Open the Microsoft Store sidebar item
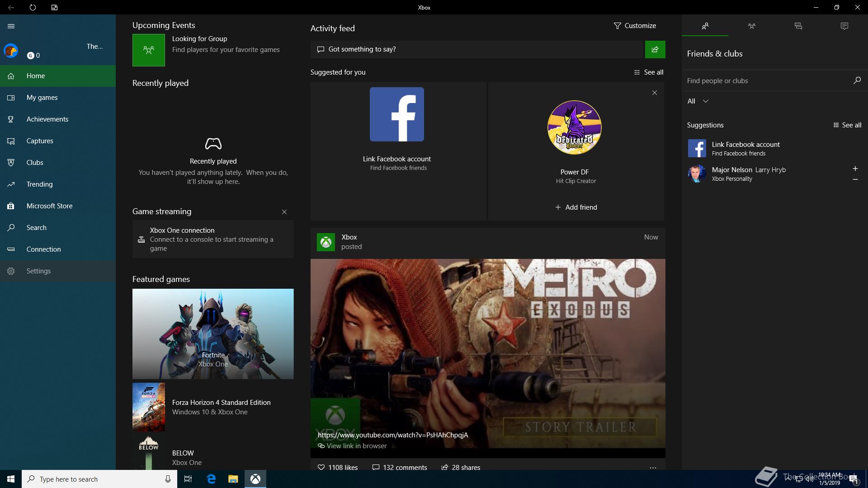The height and width of the screenshot is (488, 868). pos(49,206)
